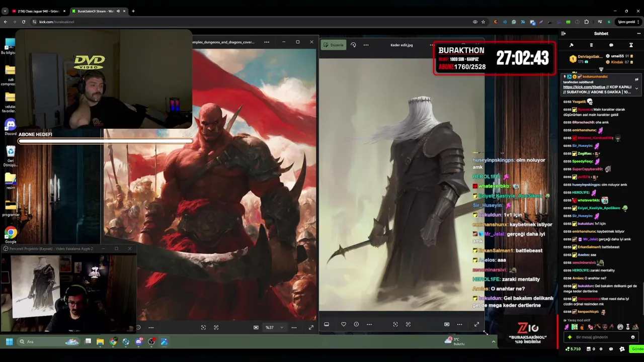Open bottom-right dots in dungeons cover viewer
Image resolution: width=644 pixels, height=362 pixels.
tap(294, 327)
